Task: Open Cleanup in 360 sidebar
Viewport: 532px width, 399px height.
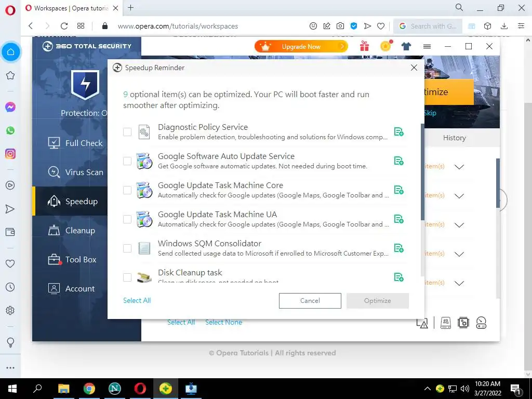Action: [x=70, y=230]
